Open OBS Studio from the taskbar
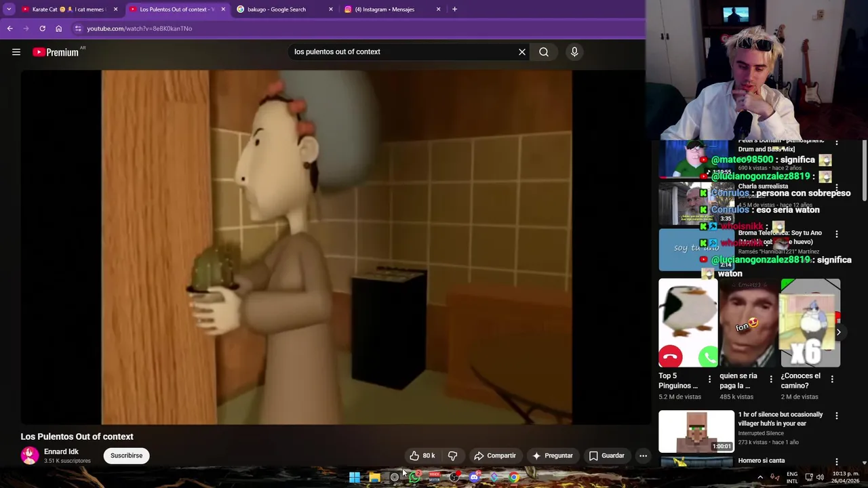This screenshot has width=868, height=488. [x=454, y=477]
